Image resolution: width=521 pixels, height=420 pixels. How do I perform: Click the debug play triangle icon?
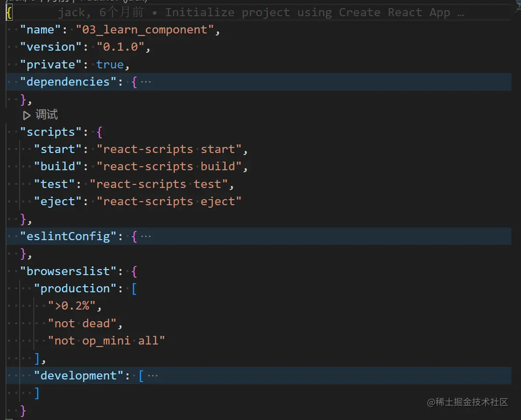coord(26,116)
